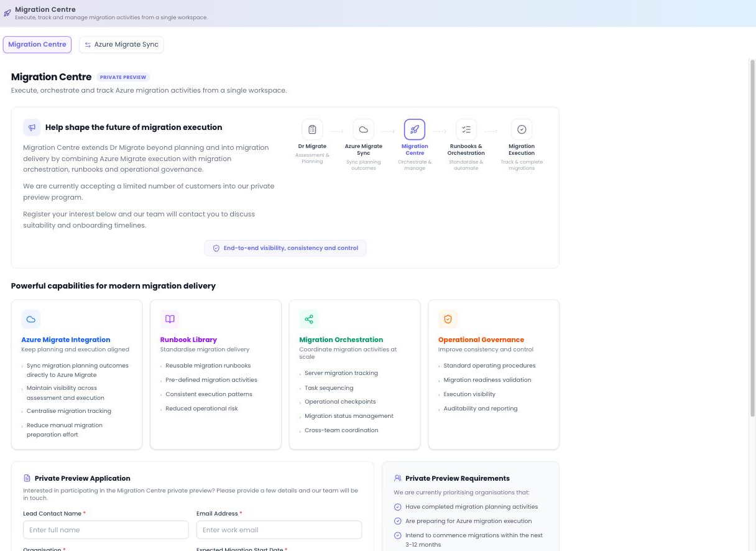Click the shield icon on Operational Governance card
This screenshot has height=551, width=756.
(448, 319)
